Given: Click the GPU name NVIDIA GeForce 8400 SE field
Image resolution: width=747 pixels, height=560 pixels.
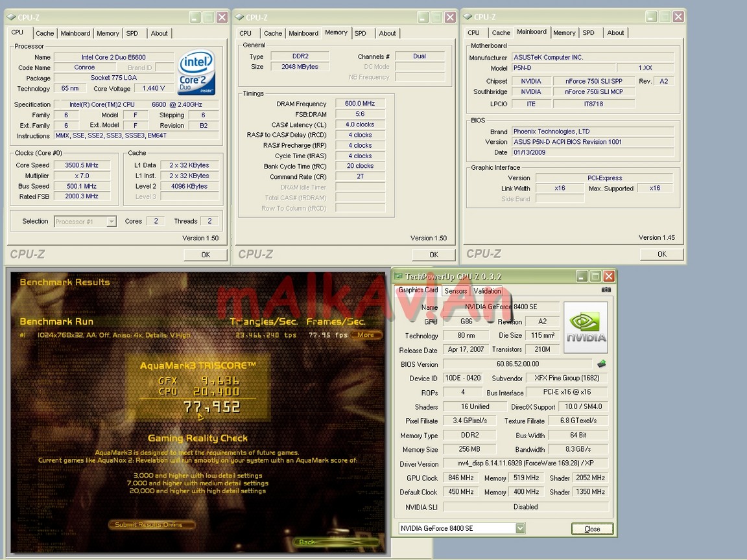Looking at the screenshot, I should pyautogui.click(x=501, y=307).
